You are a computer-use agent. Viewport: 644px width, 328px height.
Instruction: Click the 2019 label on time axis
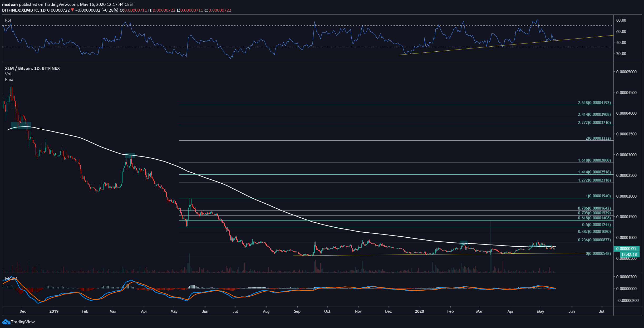(54, 311)
